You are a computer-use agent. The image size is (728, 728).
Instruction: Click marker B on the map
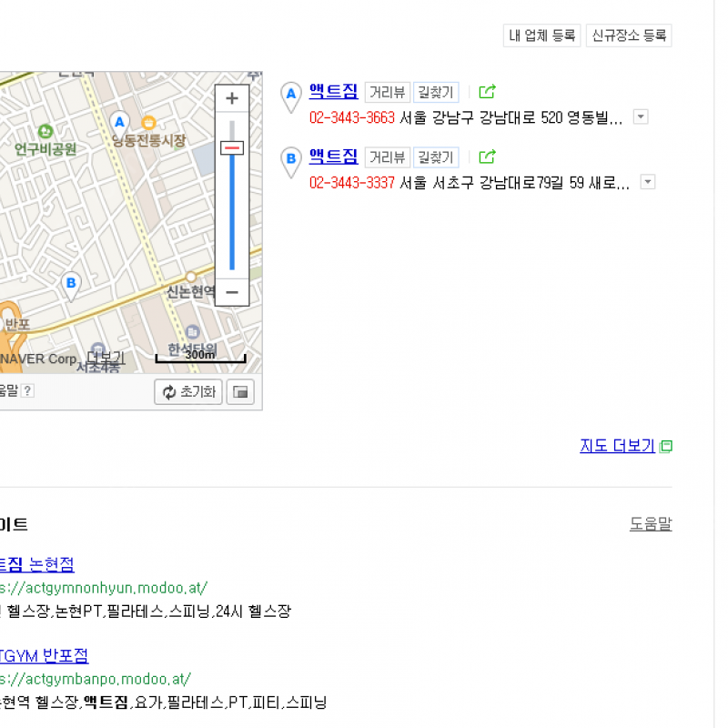click(71, 285)
